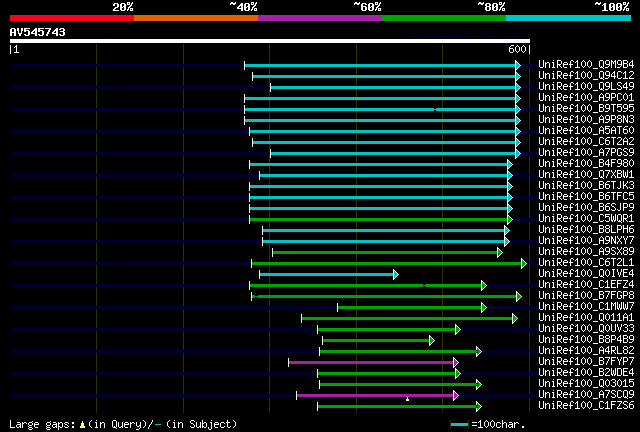Click the ~100% legend label
This screenshot has height=432, width=640.
point(611,7)
